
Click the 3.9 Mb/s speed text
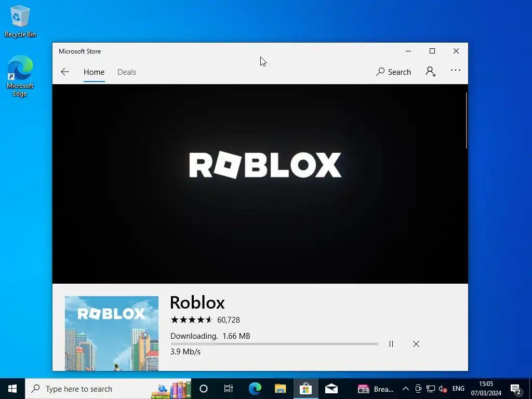pos(185,352)
